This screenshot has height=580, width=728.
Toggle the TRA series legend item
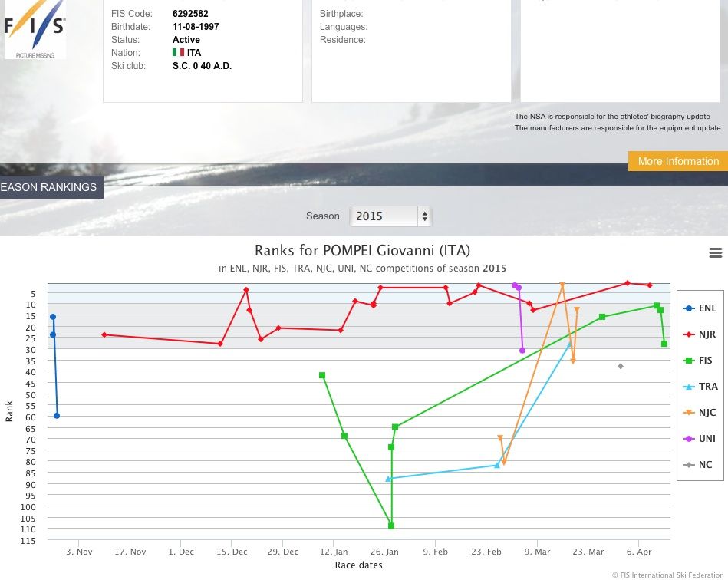coord(700,387)
